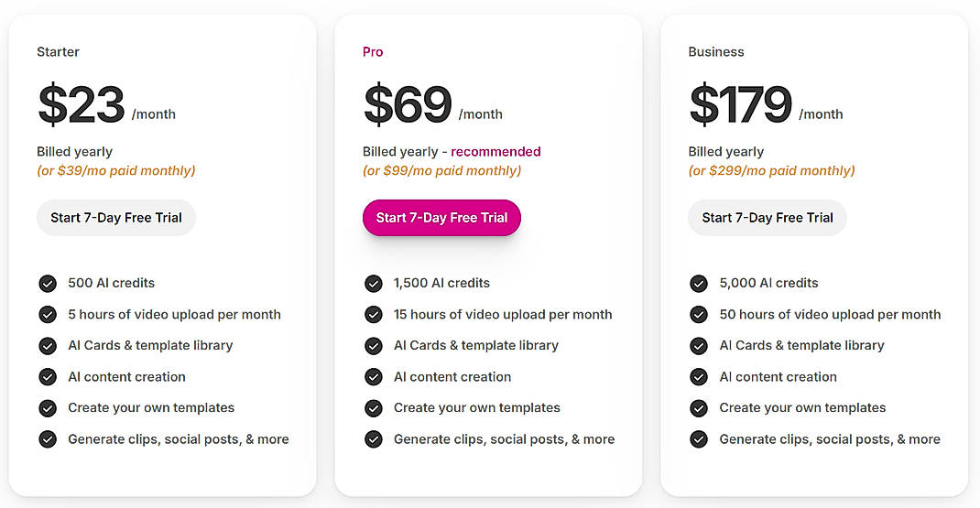Click checkmark next to 5 hours of video upload
The height and width of the screenshot is (508, 980).
pos(48,315)
